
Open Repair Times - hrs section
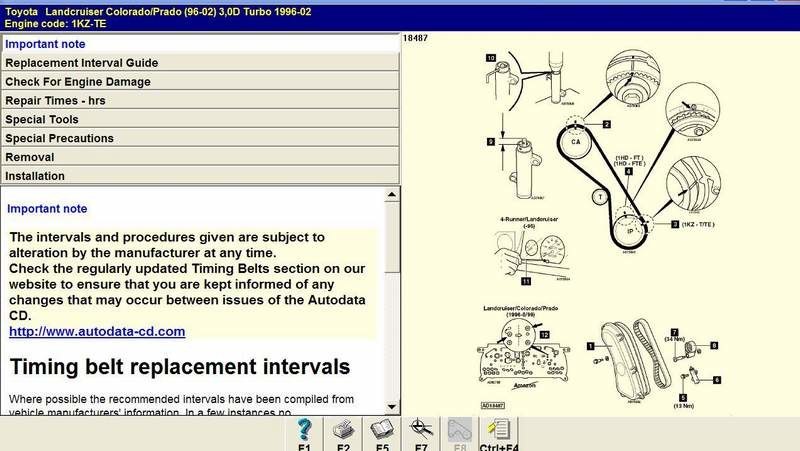pyautogui.click(x=200, y=101)
